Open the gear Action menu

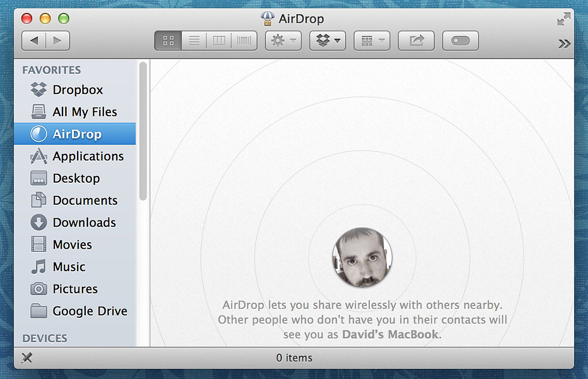point(283,41)
